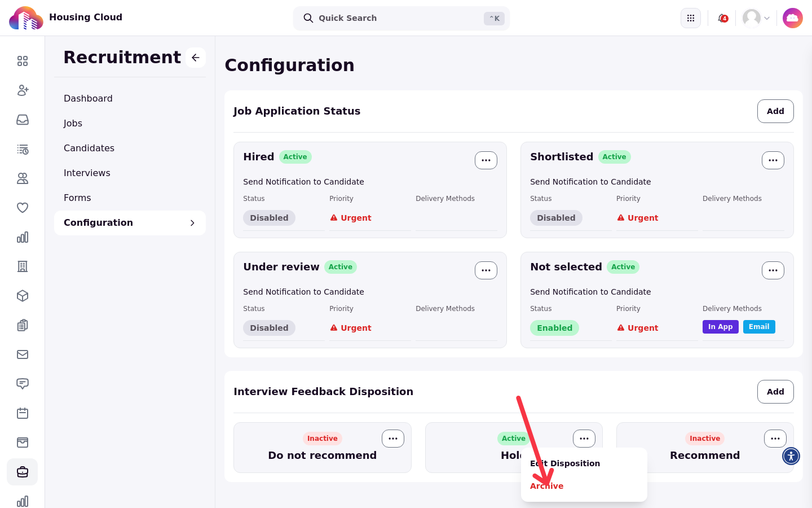Open the dashboard grid sidebar icon
The width and height of the screenshot is (812, 508).
[23, 61]
